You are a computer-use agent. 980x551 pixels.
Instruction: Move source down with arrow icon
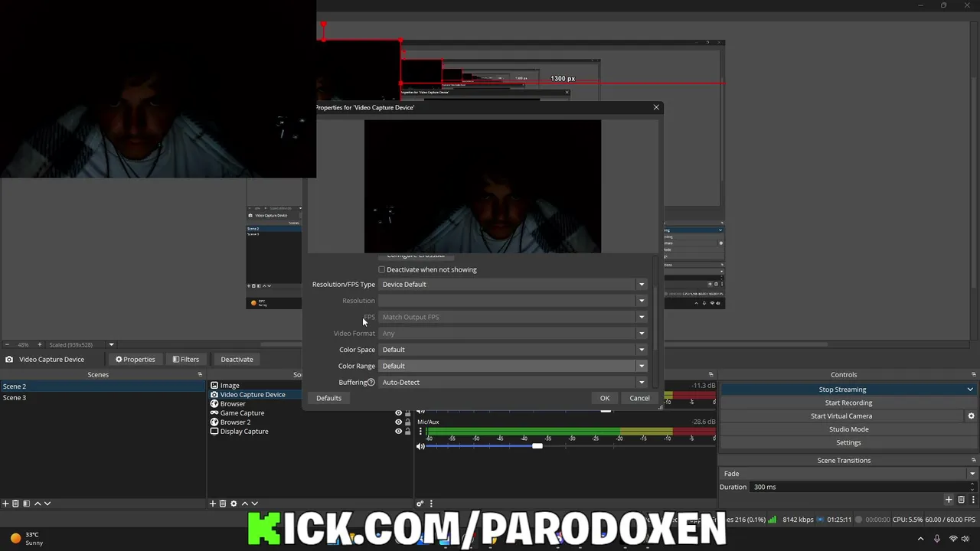(254, 504)
